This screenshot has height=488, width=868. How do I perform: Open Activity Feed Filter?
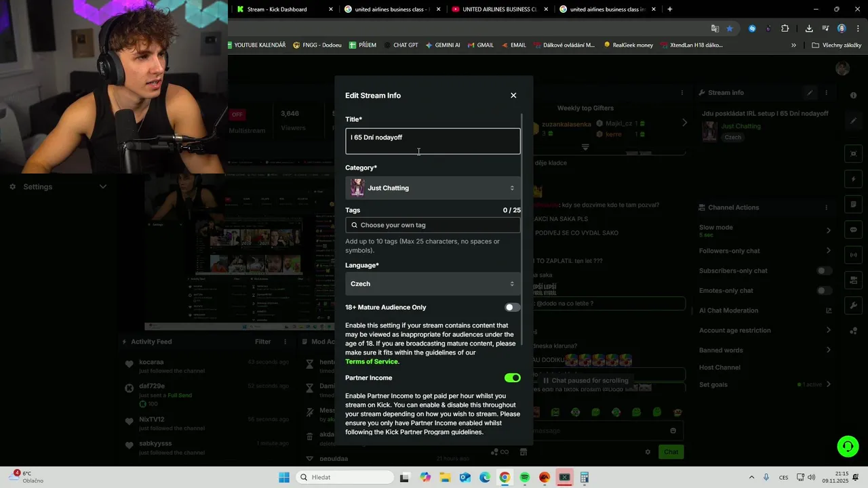tap(263, 342)
